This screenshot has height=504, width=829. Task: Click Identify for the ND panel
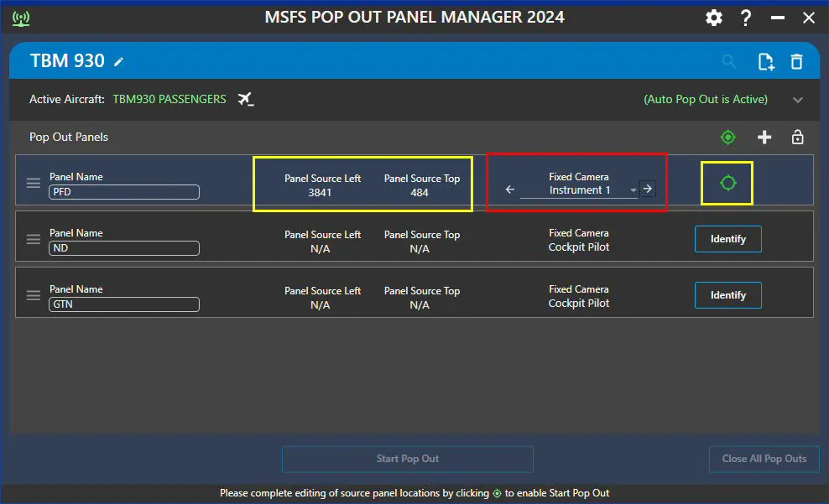pyautogui.click(x=728, y=239)
